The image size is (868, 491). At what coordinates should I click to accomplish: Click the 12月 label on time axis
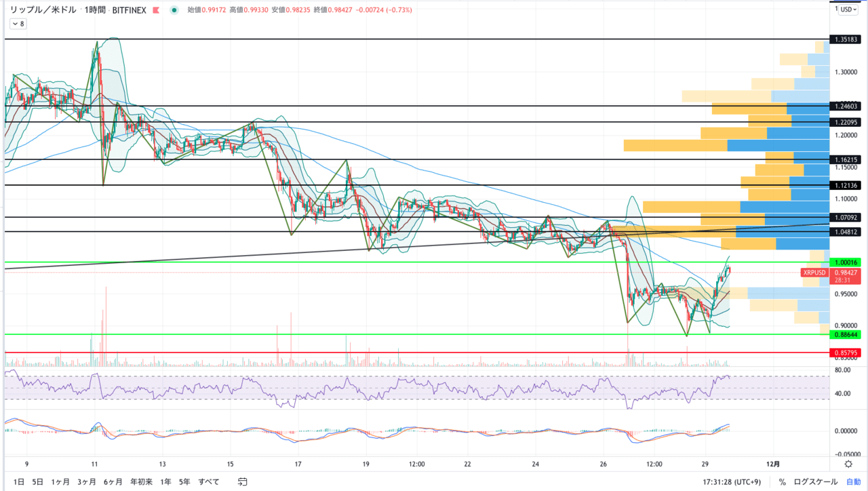point(774,464)
